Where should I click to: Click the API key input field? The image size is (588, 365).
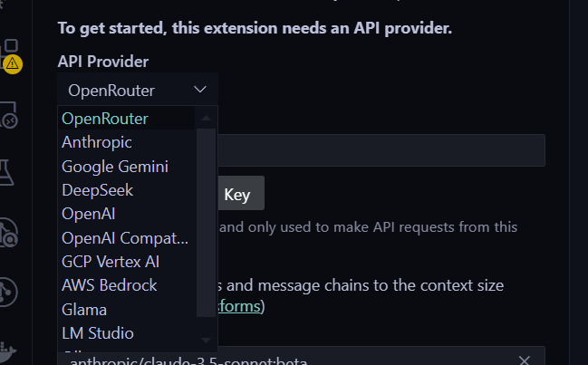[381, 150]
